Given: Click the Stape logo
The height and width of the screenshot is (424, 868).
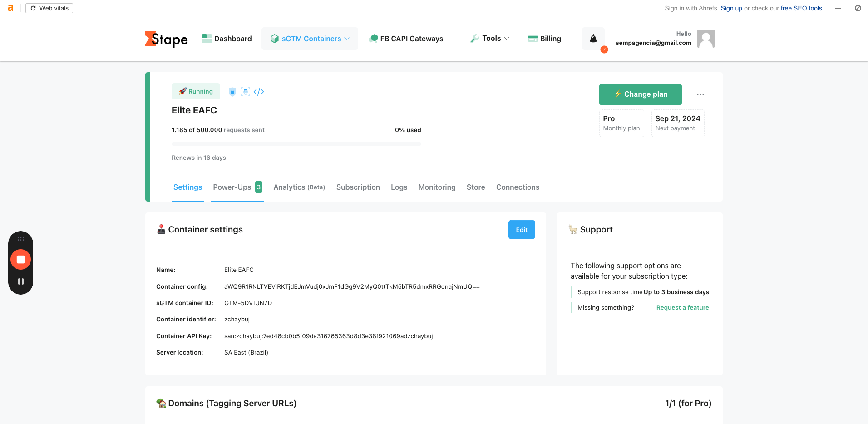Looking at the screenshot, I should point(167,39).
